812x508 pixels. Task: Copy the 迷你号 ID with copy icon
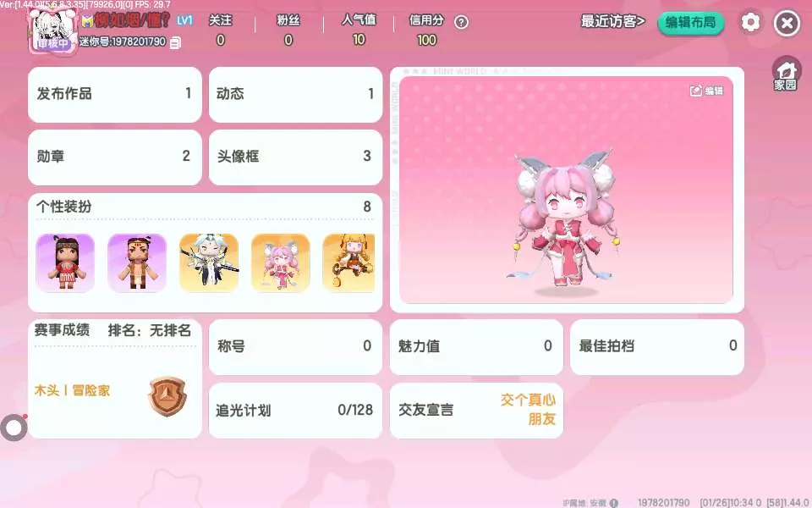click(x=176, y=42)
